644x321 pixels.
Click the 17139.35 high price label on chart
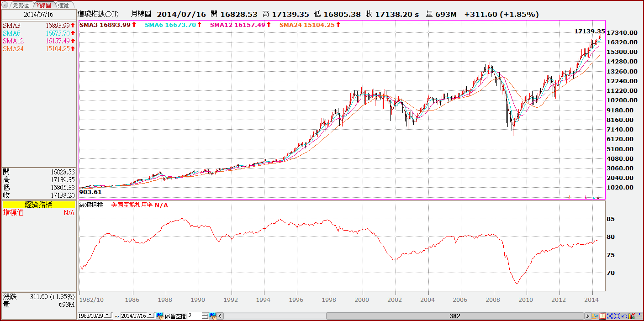click(x=589, y=32)
